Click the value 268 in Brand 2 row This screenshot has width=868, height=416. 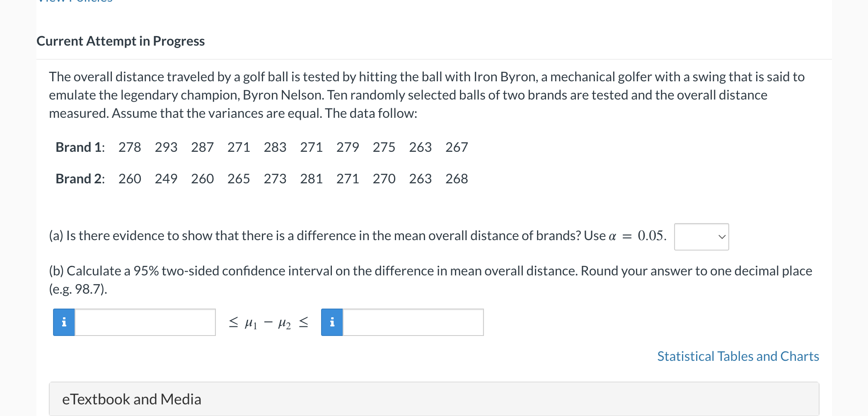pos(457,179)
